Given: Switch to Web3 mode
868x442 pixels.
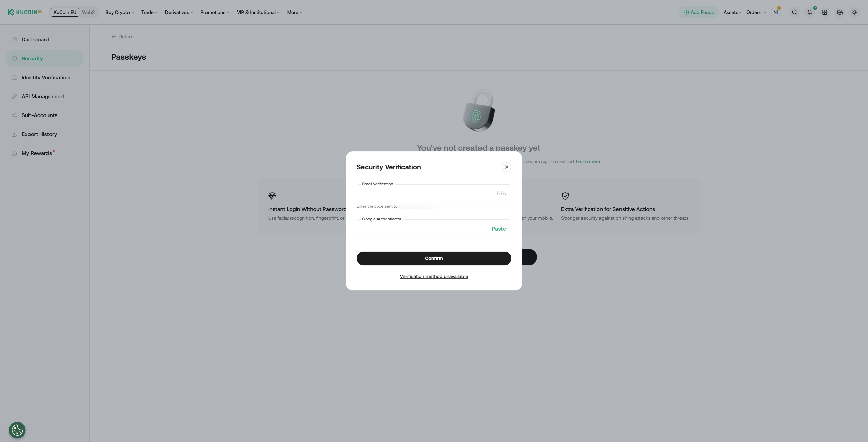Looking at the screenshot, I should (88, 12).
